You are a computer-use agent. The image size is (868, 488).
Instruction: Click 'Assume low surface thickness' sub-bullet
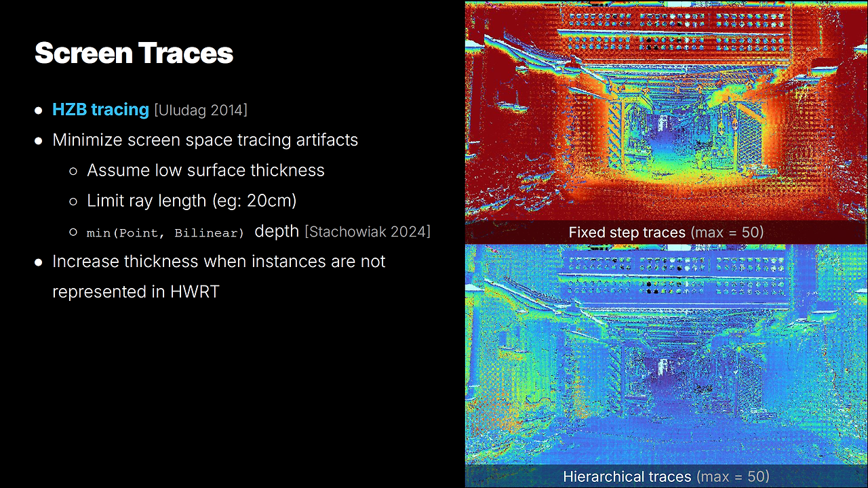[x=205, y=170]
